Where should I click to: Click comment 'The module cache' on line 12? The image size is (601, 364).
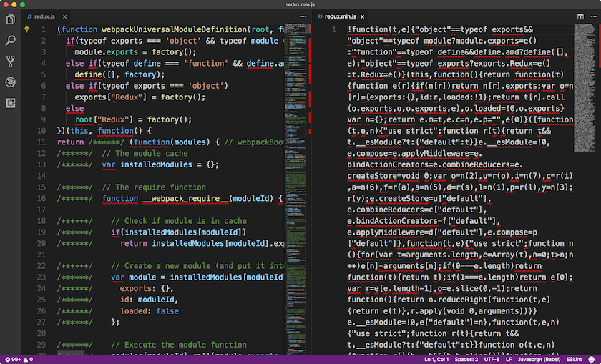[x=145, y=153]
